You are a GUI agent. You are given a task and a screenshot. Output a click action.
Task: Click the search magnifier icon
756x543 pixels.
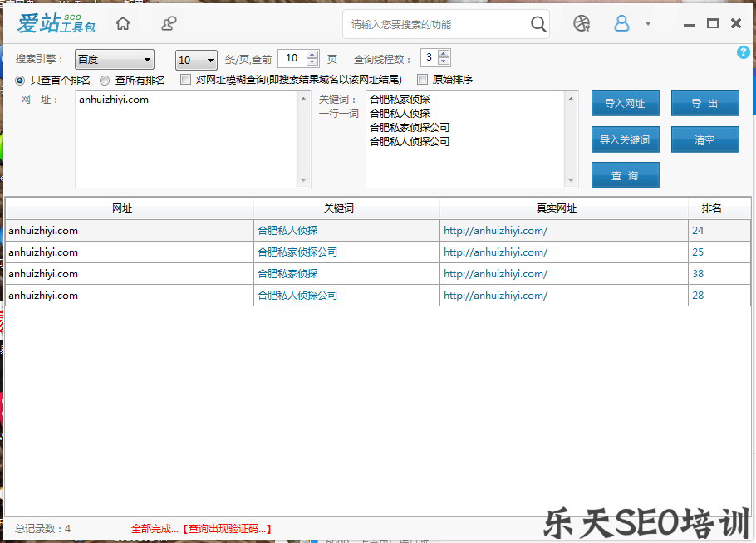538,24
